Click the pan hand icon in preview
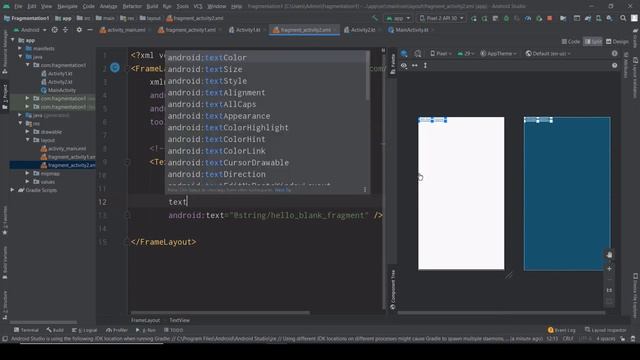The height and width of the screenshot is (360, 640). (609, 255)
